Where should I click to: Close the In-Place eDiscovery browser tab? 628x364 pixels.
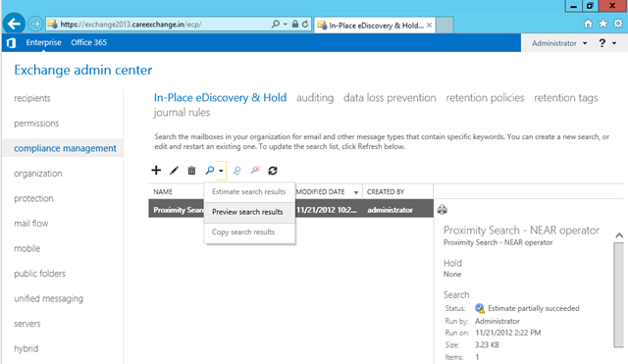[429, 26]
